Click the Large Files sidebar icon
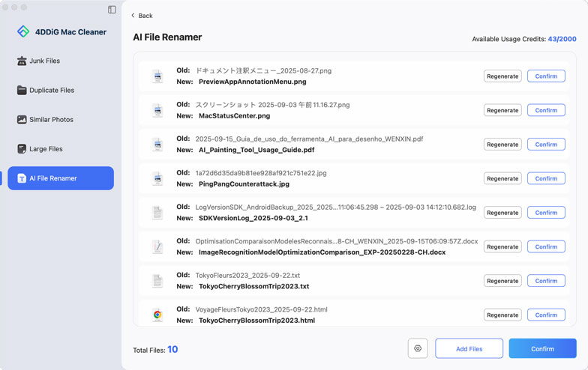 (22, 149)
